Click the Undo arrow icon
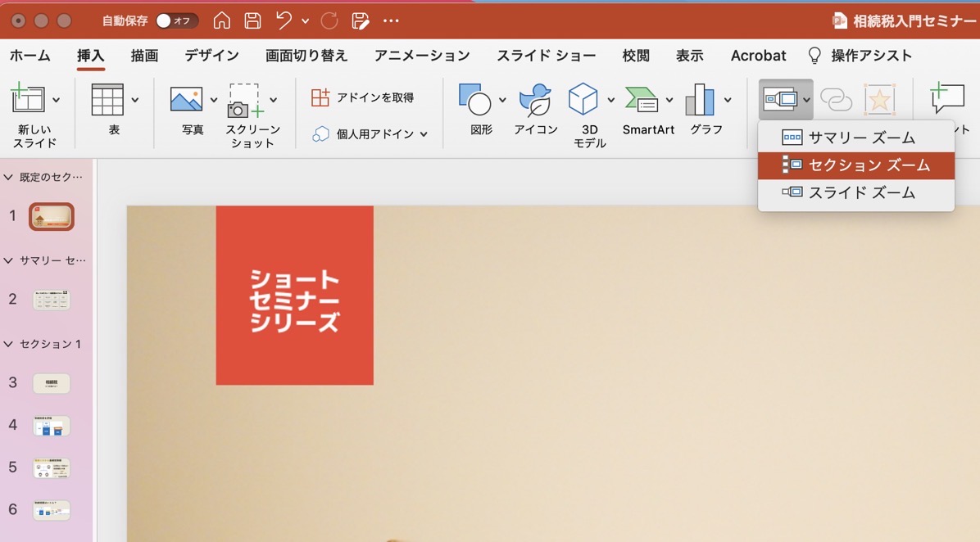 [284, 20]
